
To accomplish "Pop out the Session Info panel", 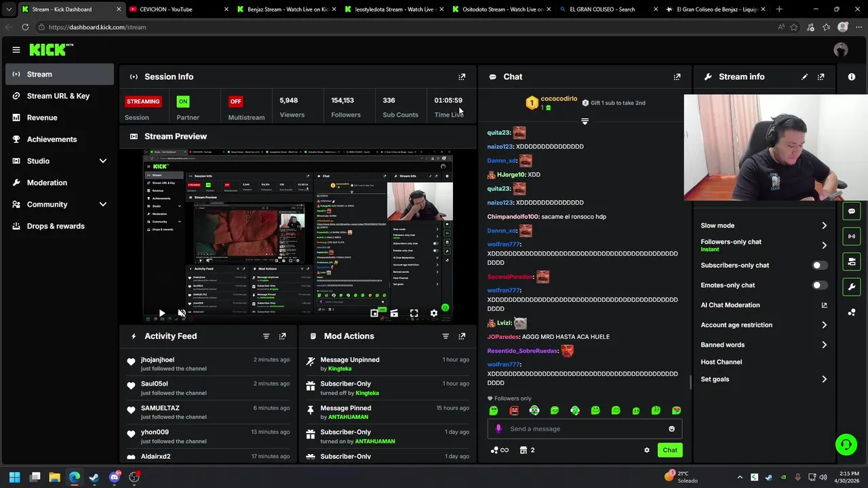I will click(462, 77).
